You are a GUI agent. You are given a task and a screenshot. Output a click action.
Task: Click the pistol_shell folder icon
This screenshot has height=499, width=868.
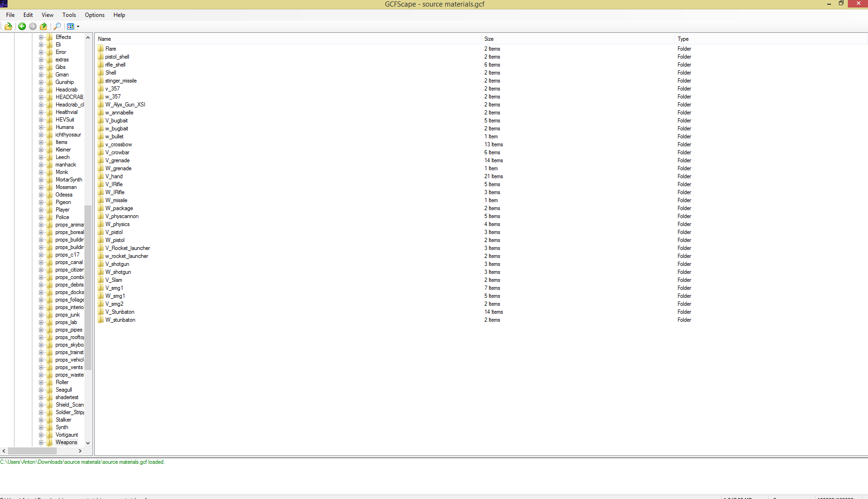pyautogui.click(x=101, y=57)
